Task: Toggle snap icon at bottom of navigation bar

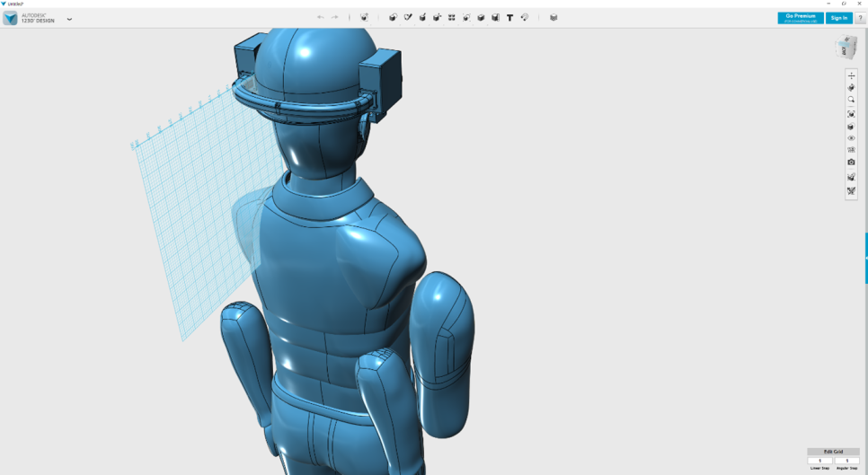Action: [851, 190]
